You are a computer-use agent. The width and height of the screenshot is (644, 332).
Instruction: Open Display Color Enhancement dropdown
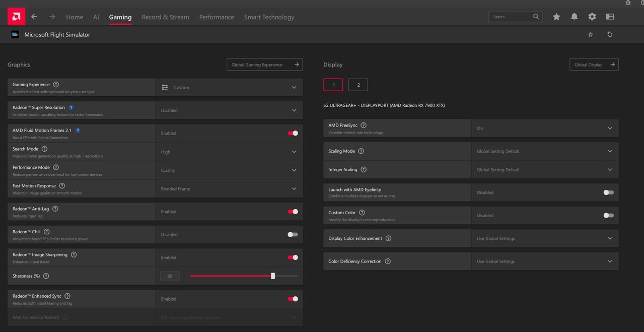[545, 238]
